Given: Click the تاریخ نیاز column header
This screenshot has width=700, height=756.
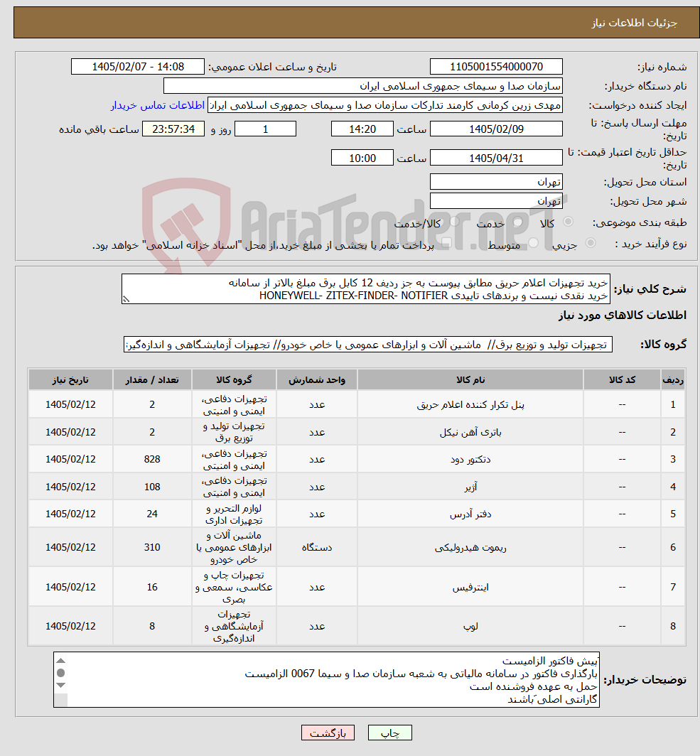Looking at the screenshot, I should (x=70, y=380).
